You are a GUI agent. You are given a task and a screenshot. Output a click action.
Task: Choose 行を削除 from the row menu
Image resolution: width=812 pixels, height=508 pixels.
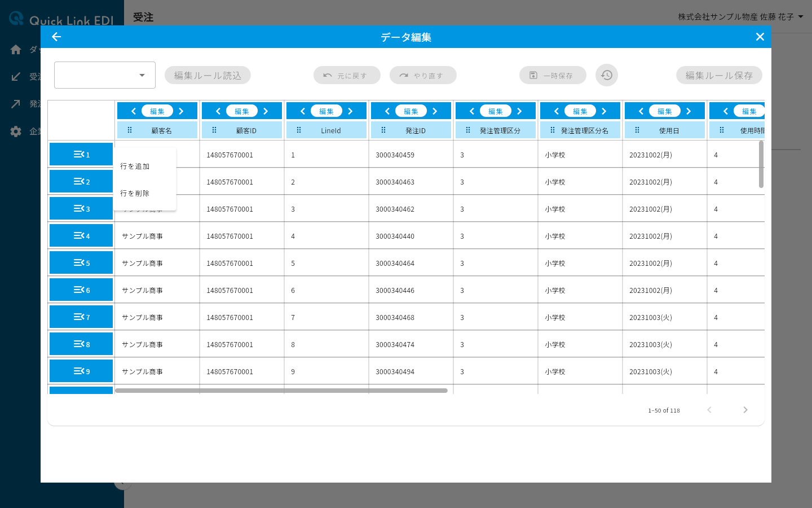[x=145, y=194]
